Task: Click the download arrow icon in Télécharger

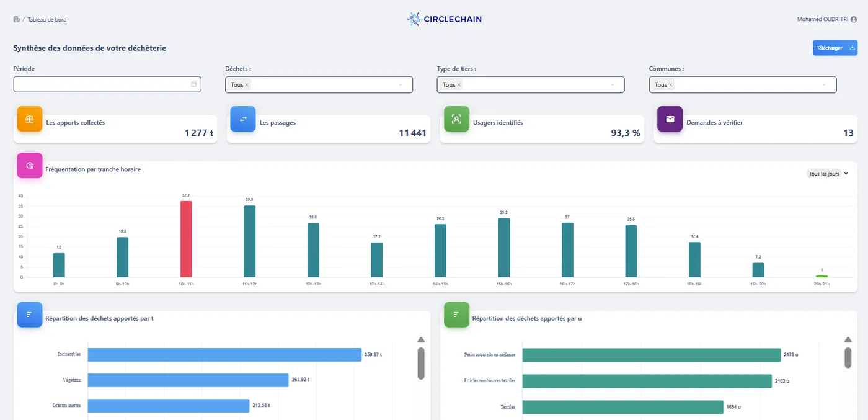Action: [x=851, y=48]
